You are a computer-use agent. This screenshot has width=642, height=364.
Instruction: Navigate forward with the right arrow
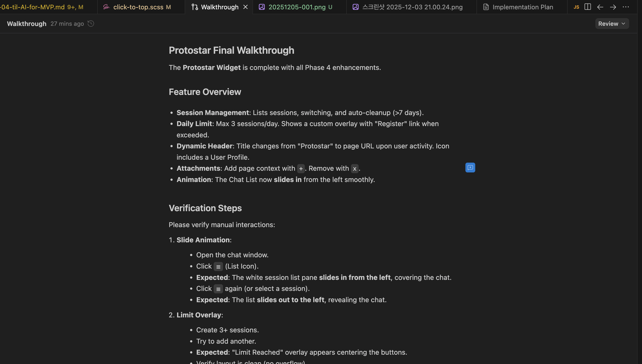point(613,7)
